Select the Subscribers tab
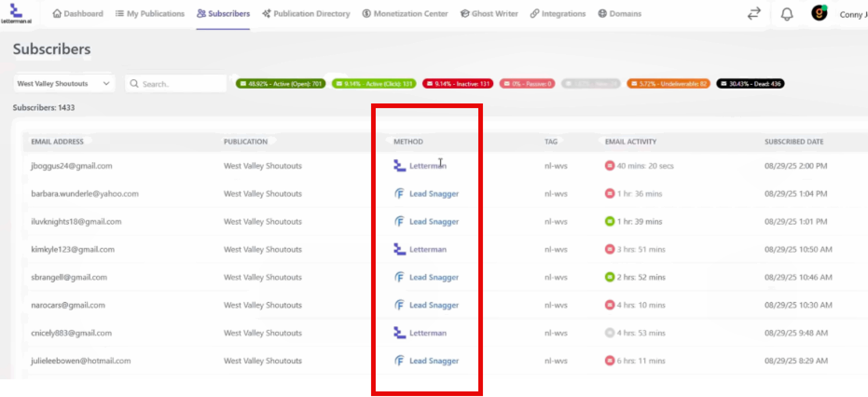868x397 pixels. (x=223, y=14)
